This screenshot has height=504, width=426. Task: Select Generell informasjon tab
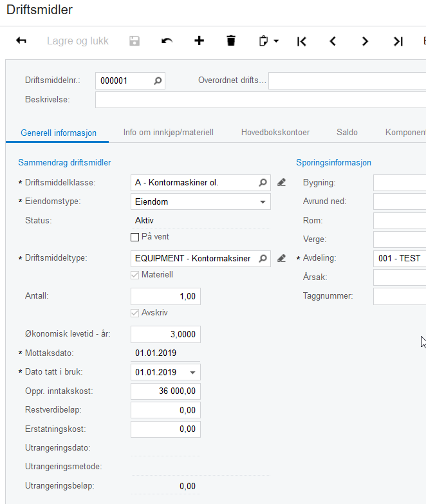tap(59, 133)
